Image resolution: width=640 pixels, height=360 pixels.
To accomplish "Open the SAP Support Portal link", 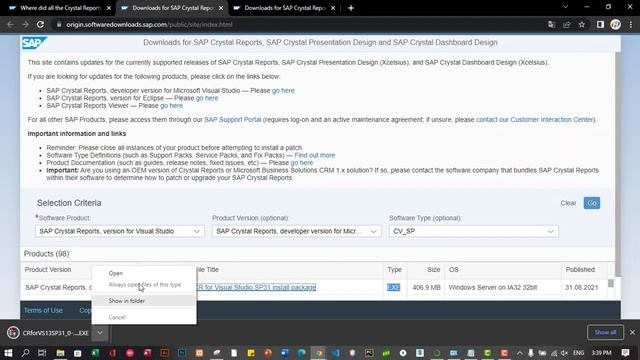I will pyautogui.click(x=233, y=120).
